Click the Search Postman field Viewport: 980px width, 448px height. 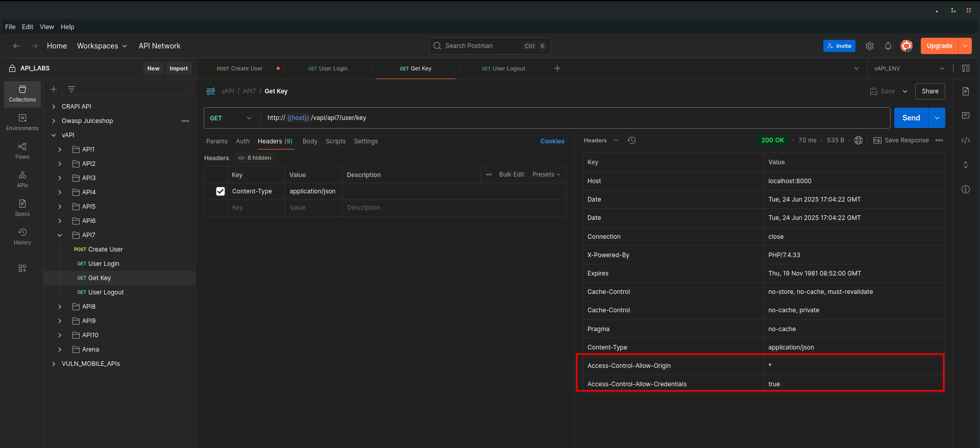(x=490, y=46)
